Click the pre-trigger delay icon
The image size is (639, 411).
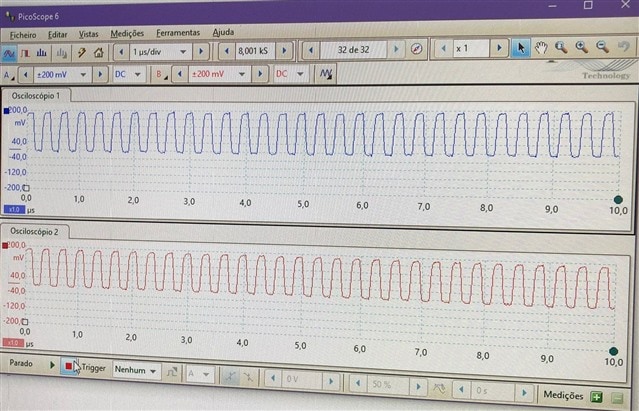pos(439,389)
